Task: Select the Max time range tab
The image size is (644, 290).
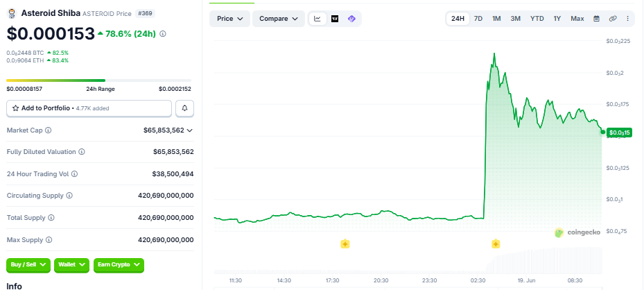Action: (577, 19)
